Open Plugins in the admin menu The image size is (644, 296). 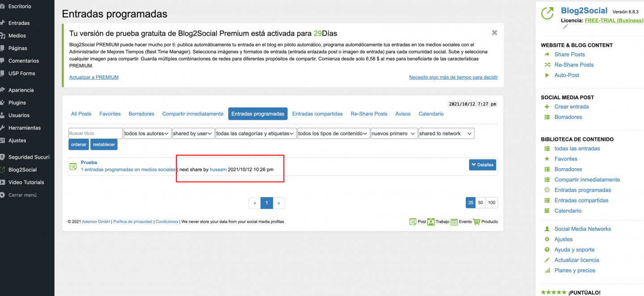click(x=17, y=102)
